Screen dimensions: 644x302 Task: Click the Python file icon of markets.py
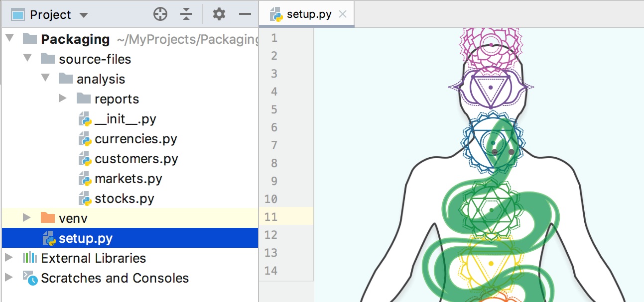coord(85,179)
